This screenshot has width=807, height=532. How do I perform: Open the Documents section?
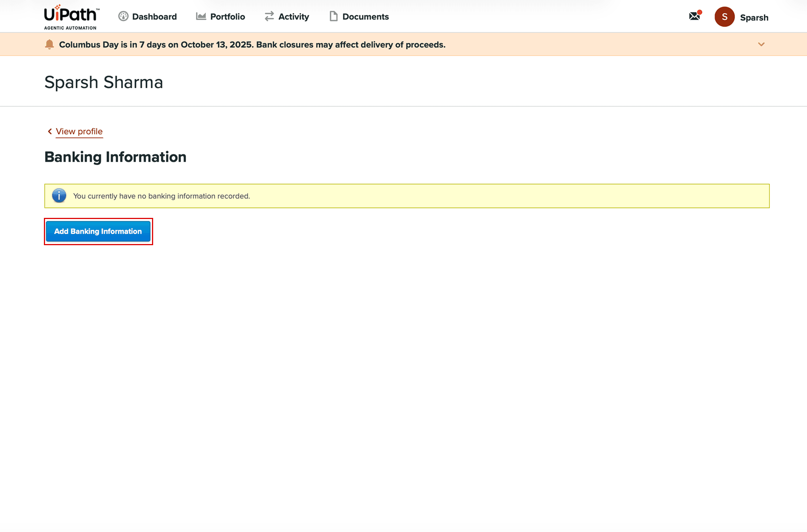point(365,17)
